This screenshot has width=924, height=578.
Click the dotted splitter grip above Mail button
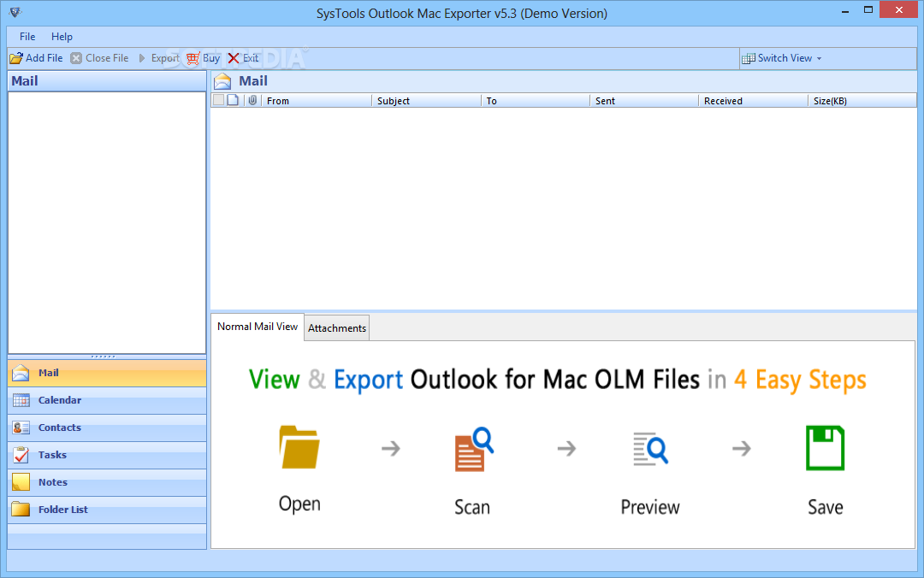click(104, 357)
